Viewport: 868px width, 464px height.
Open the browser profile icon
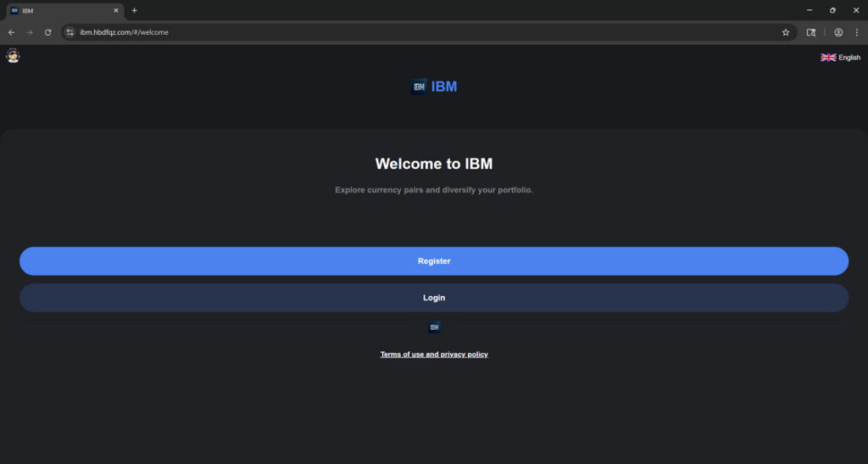coord(838,32)
